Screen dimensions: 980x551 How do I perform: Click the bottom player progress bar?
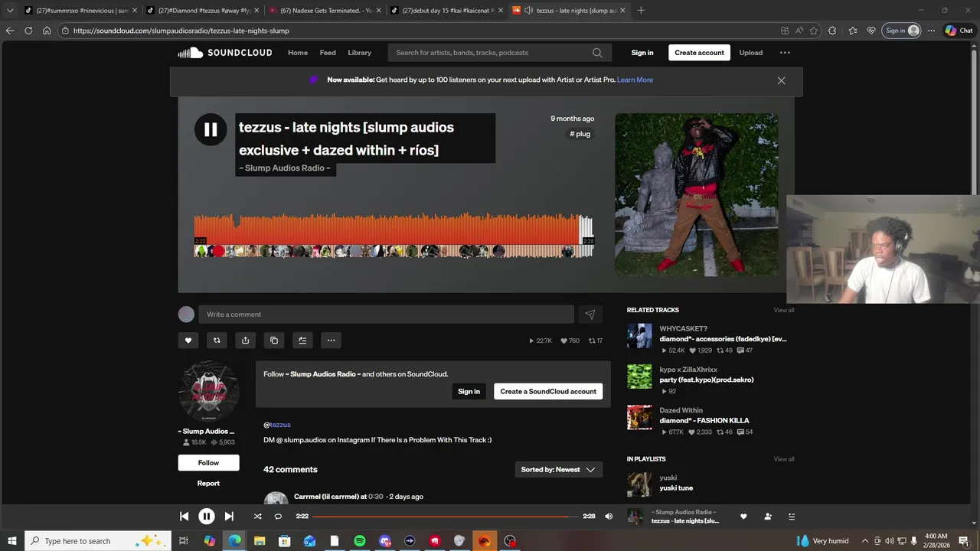(x=447, y=517)
